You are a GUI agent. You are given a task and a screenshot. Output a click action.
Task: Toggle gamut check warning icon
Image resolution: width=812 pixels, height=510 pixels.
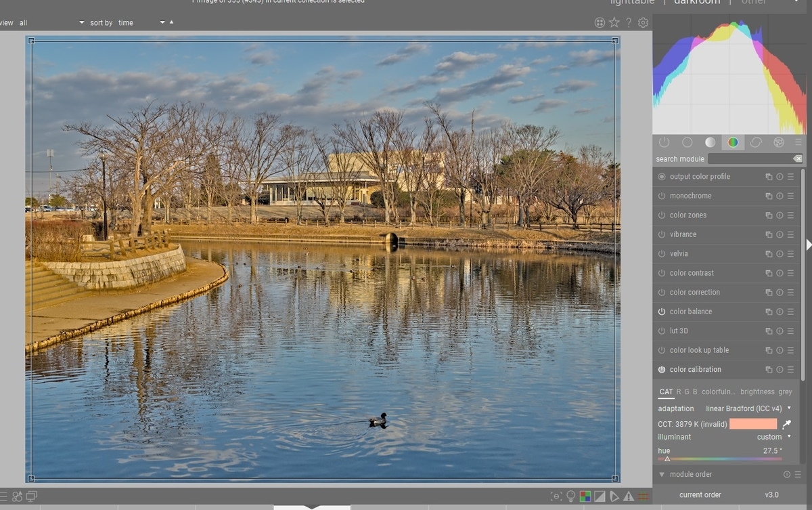pos(629,496)
